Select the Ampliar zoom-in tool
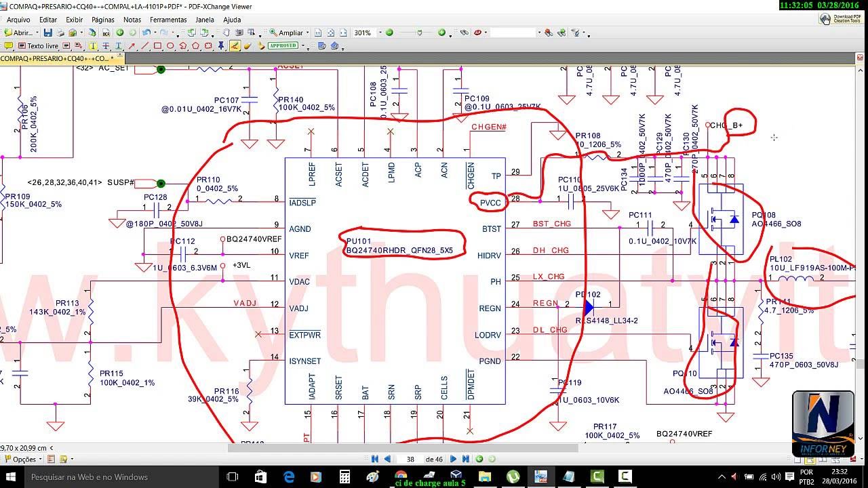This screenshot has height=488, width=868. click(x=287, y=33)
